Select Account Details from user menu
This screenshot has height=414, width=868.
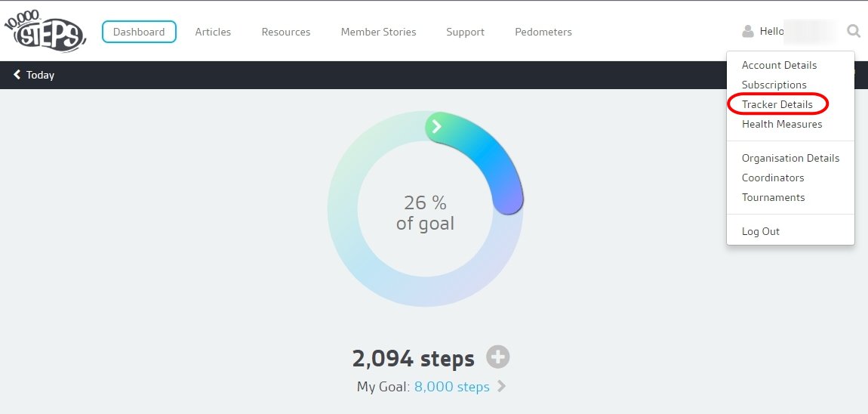click(780, 65)
